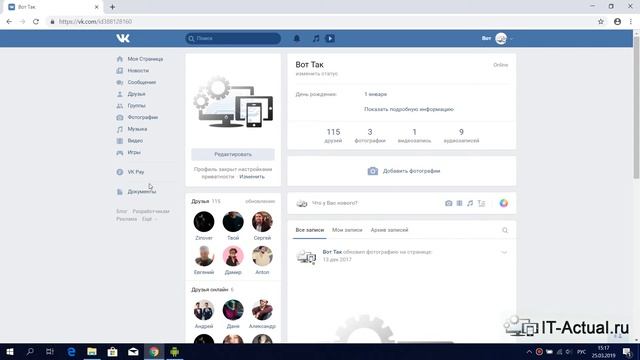Open Edge from the taskbar

(x=71, y=352)
